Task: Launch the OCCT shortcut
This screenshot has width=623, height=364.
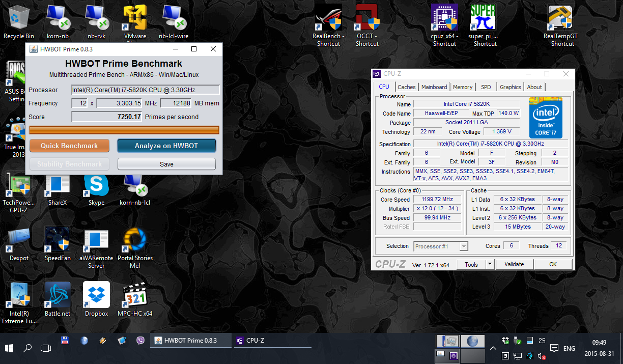Action: tap(367, 25)
